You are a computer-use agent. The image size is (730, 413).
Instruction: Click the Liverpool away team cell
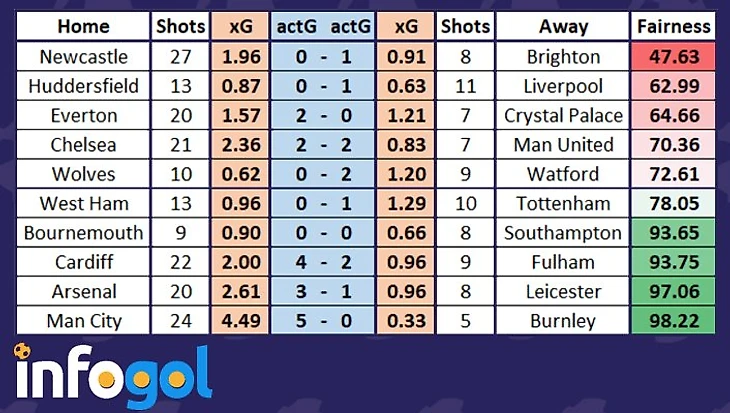563,86
